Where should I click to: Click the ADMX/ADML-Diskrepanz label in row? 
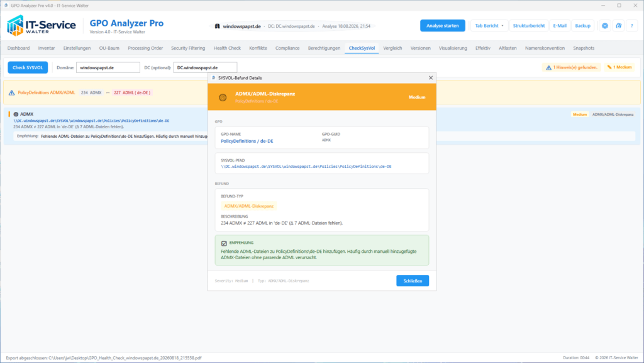coord(613,114)
